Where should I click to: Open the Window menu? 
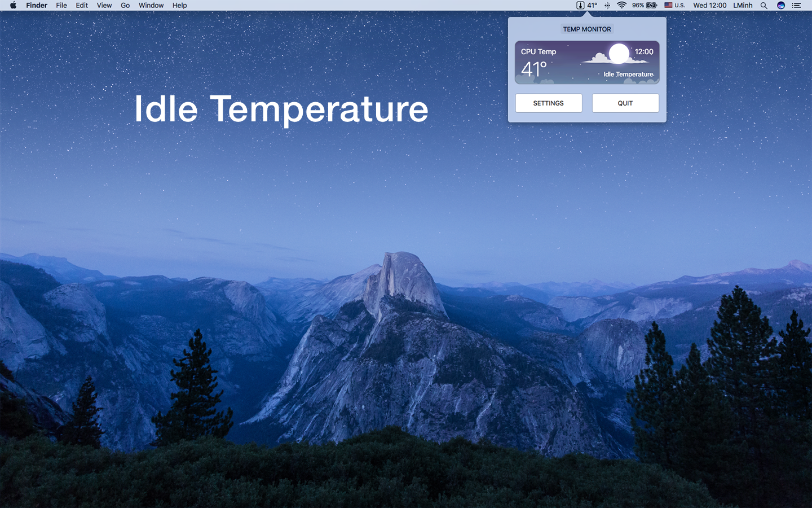[151, 5]
